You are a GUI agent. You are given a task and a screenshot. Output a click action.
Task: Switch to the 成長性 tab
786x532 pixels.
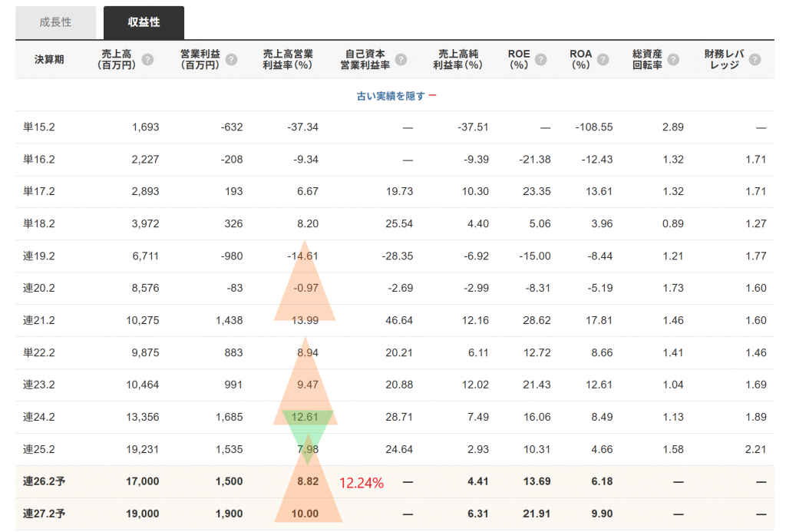pyautogui.click(x=55, y=22)
